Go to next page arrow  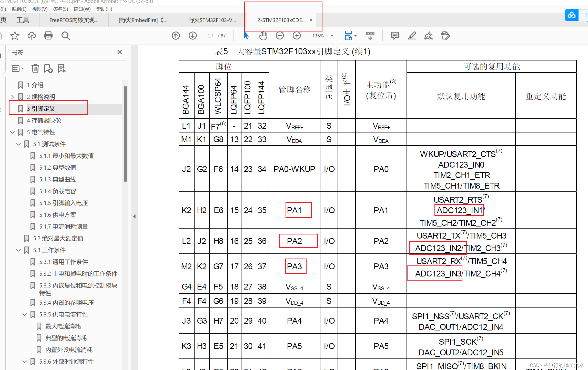pyautogui.click(x=193, y=36)
